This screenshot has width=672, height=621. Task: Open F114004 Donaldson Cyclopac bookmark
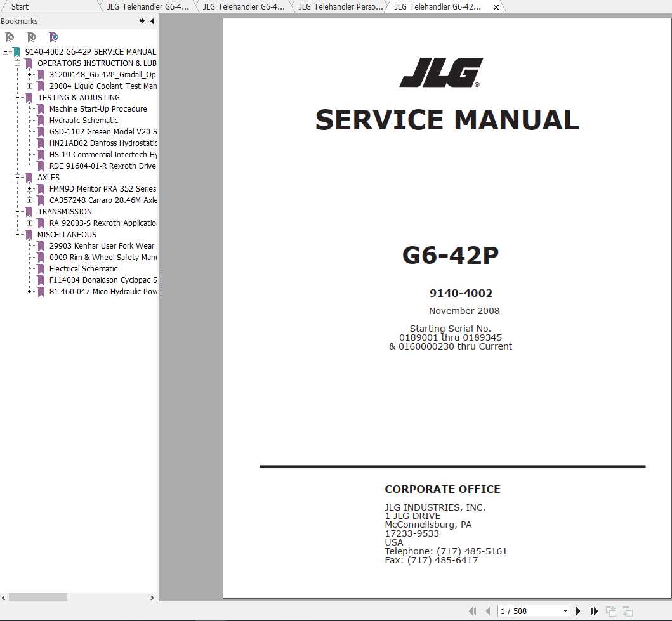coord(103,280)
